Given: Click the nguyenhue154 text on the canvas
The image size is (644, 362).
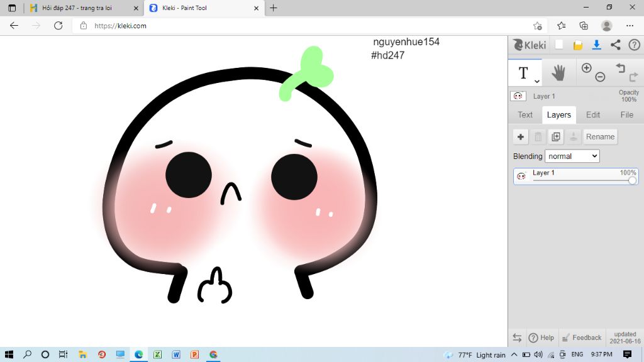Looking at the screenshot, I should coord(406,42).
